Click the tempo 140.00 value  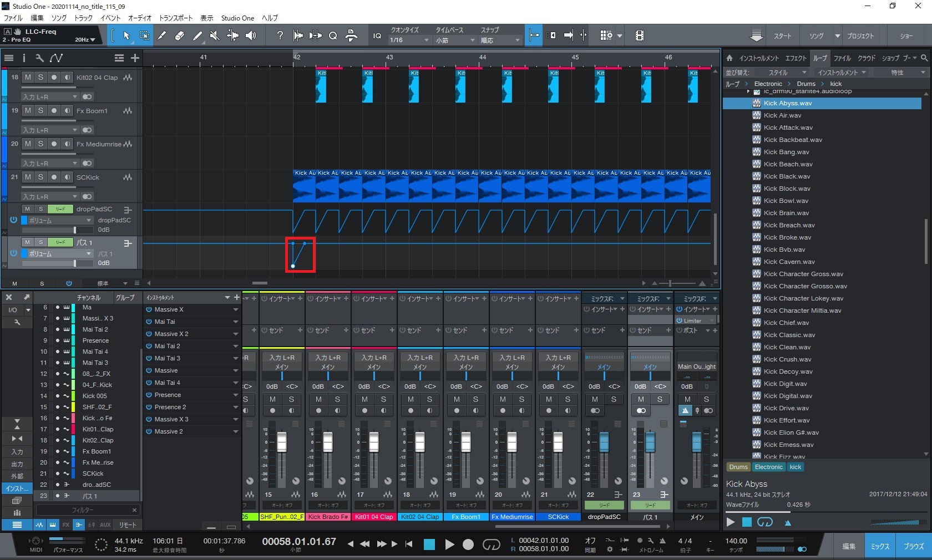736,541
